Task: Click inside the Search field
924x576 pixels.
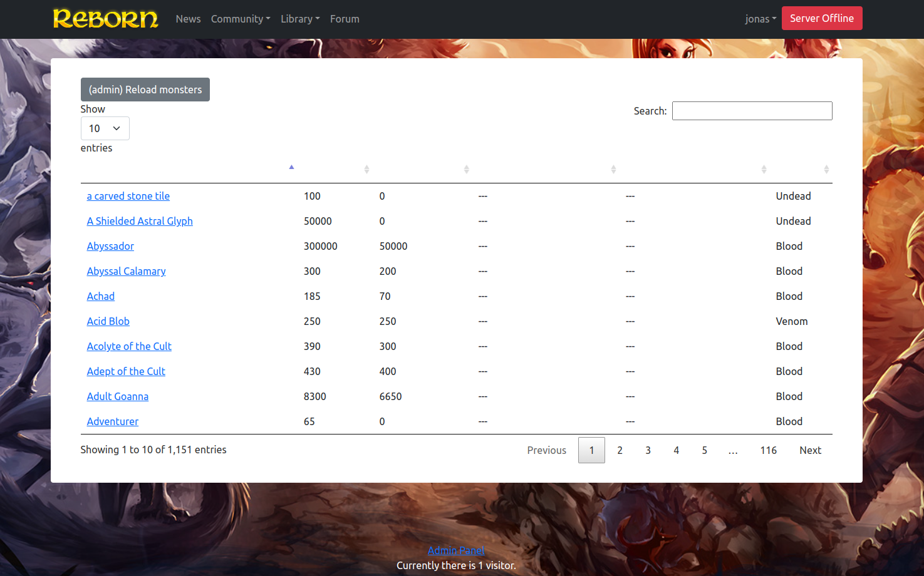Action: coord(752,110)
